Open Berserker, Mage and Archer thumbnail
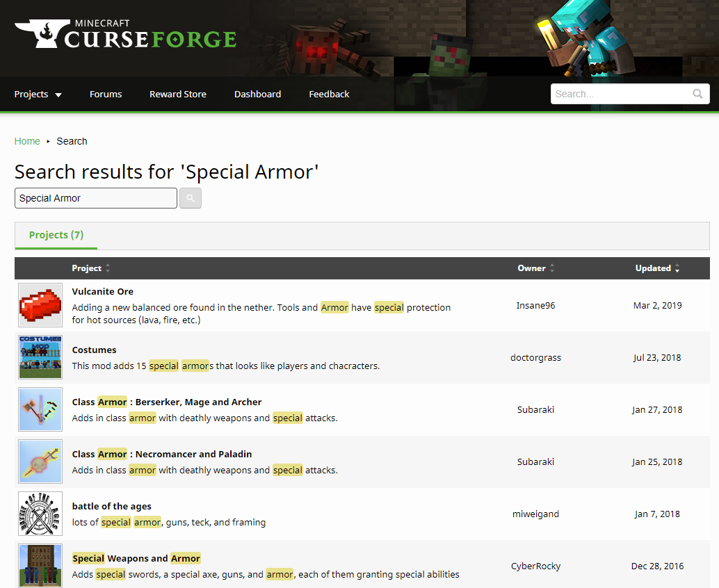This screenshot has height=588, width=719. (40, 409)
